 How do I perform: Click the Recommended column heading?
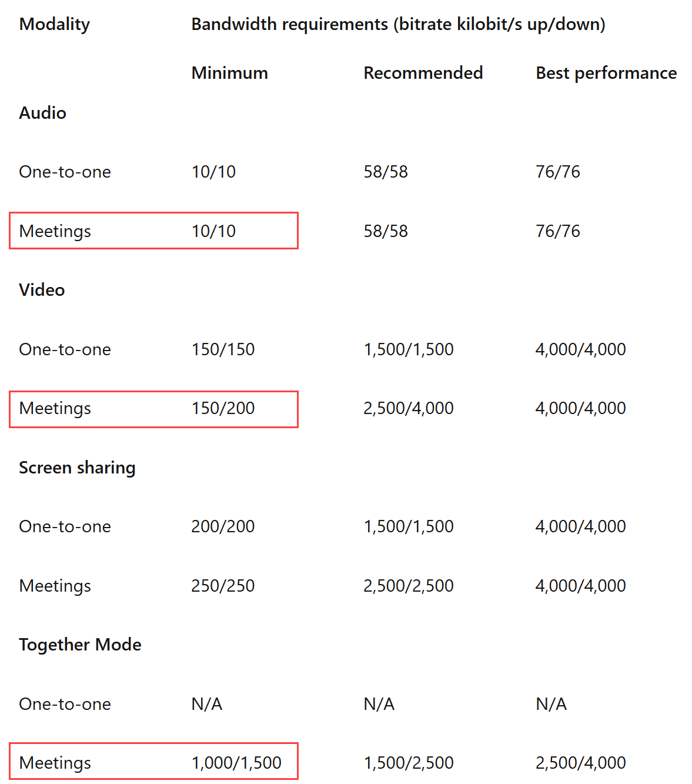pyautogui.click(x=423, y=73)
